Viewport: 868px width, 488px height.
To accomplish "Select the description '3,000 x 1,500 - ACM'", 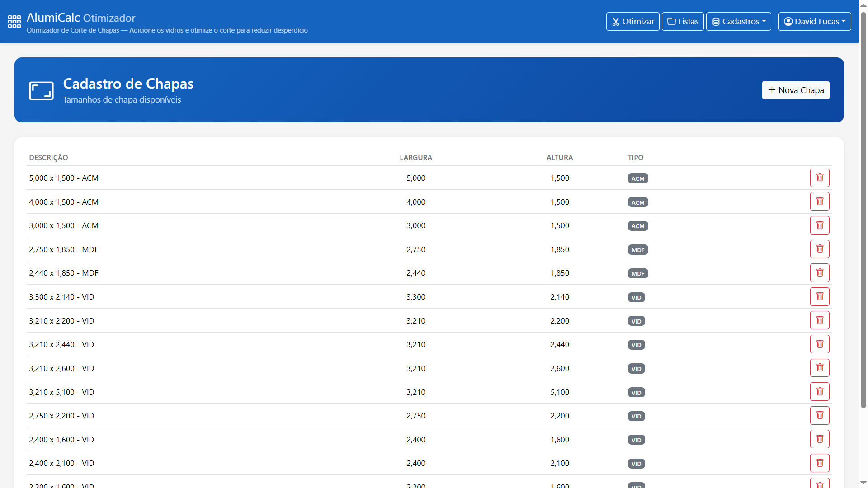I will pos(64,225).
